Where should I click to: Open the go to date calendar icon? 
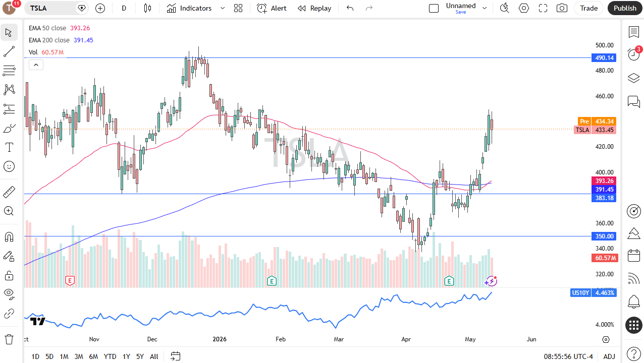[x=175, y=356]
